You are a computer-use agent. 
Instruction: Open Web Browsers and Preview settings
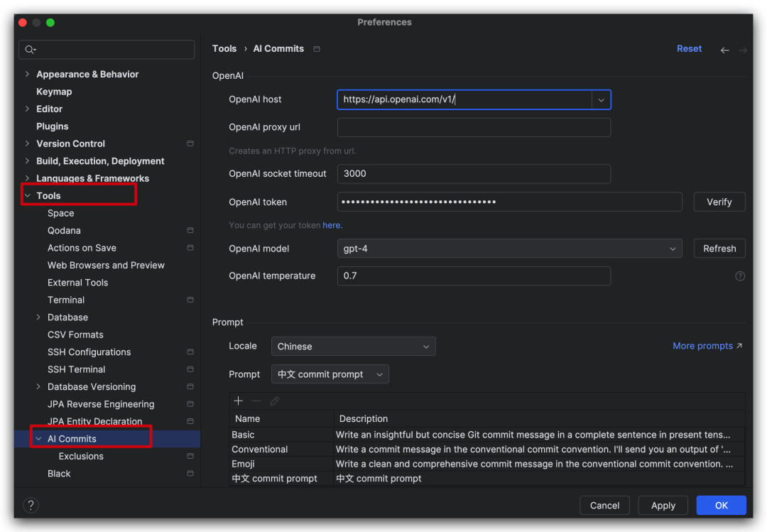coord(106,265)
